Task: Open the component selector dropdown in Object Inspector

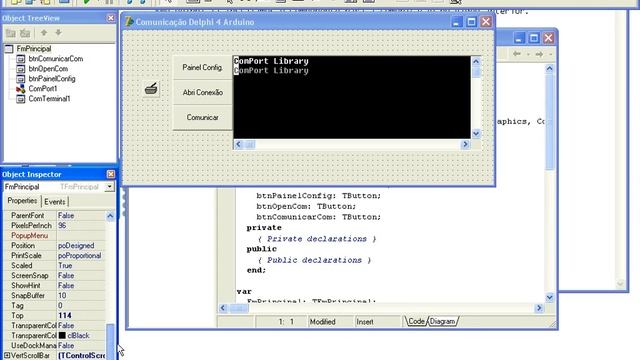Action: pos(109,187)
